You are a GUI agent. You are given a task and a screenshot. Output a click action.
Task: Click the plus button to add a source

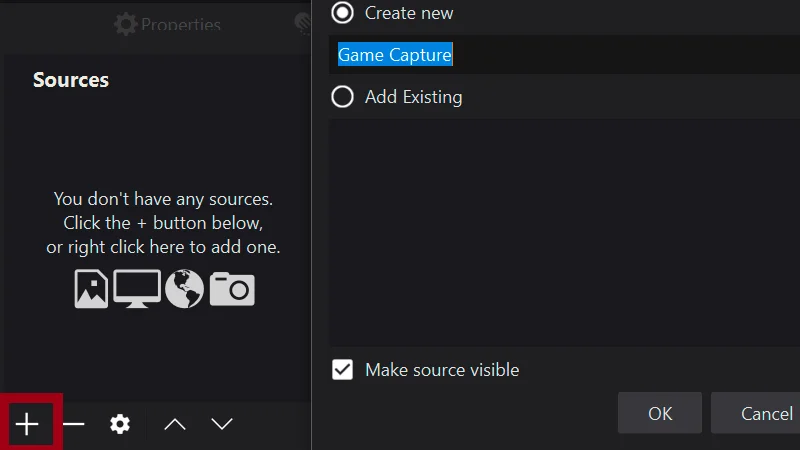(27, 425)
